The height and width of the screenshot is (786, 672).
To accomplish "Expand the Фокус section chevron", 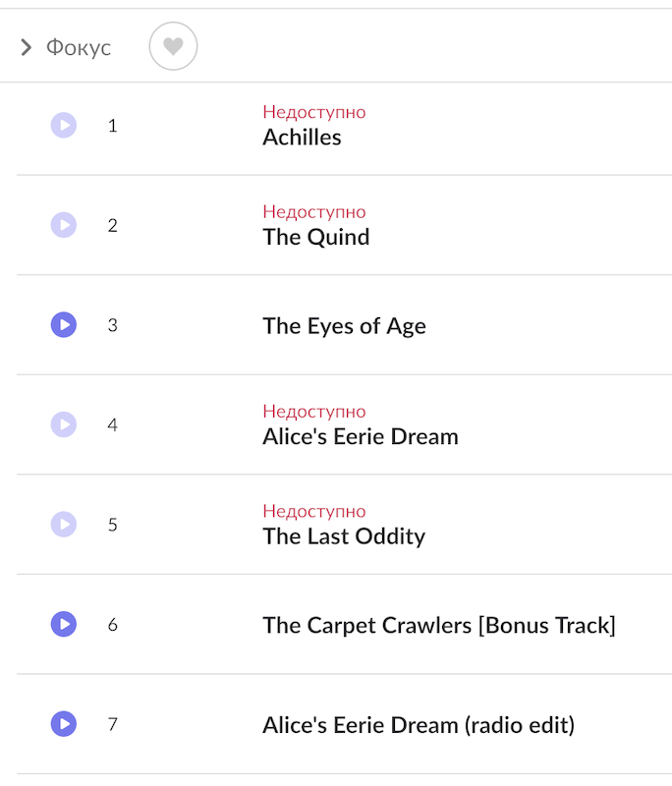I will (x=27, y=47).
